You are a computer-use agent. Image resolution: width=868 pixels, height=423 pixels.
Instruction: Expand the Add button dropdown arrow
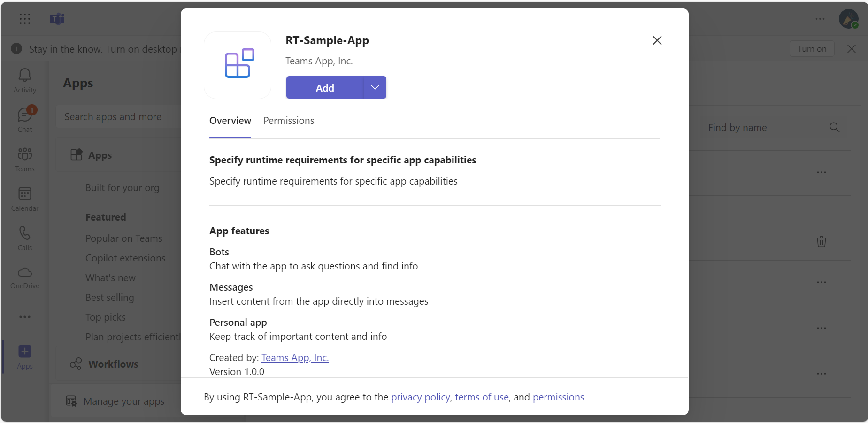[375, 87]
